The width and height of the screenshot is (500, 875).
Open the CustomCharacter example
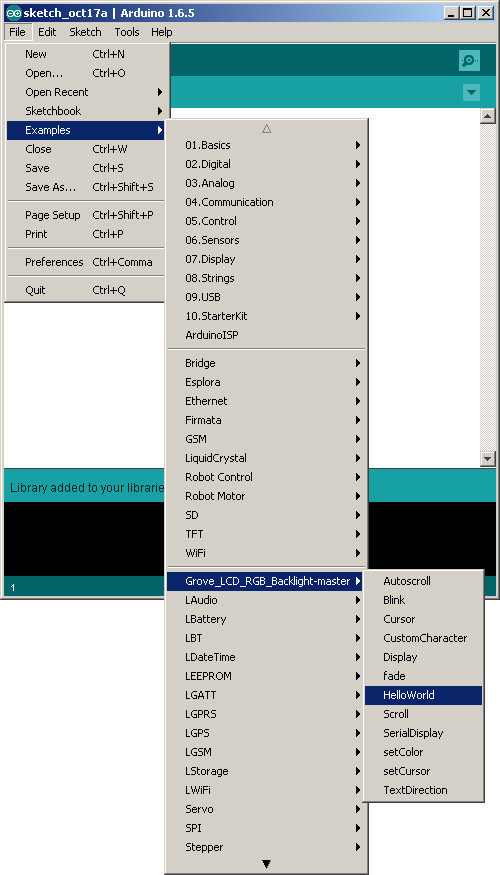coord(424,638)
